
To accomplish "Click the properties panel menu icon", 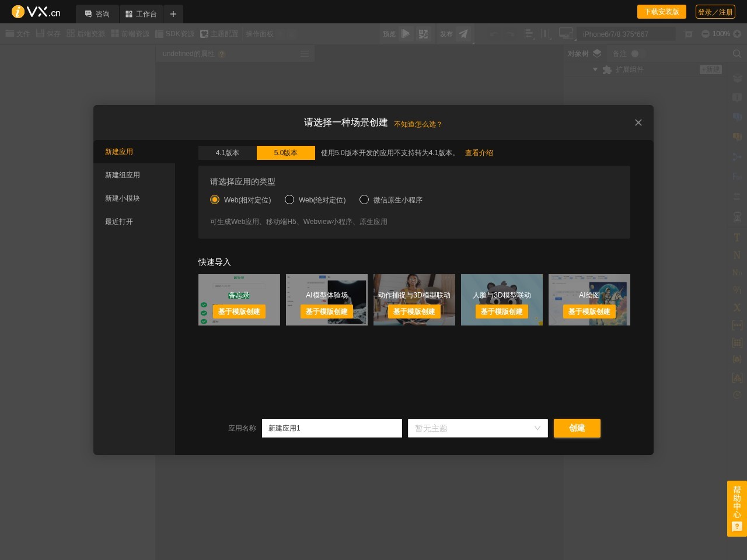I will (305, 54).
